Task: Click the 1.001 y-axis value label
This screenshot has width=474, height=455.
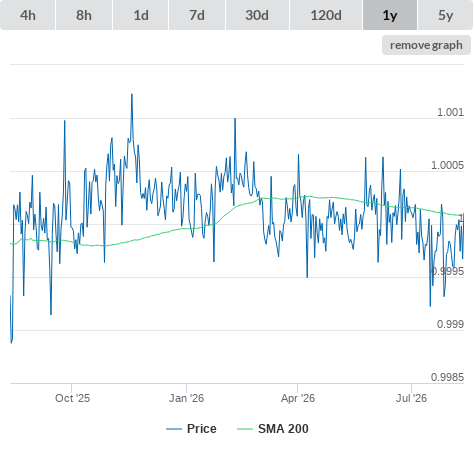Action: point(450,112)
